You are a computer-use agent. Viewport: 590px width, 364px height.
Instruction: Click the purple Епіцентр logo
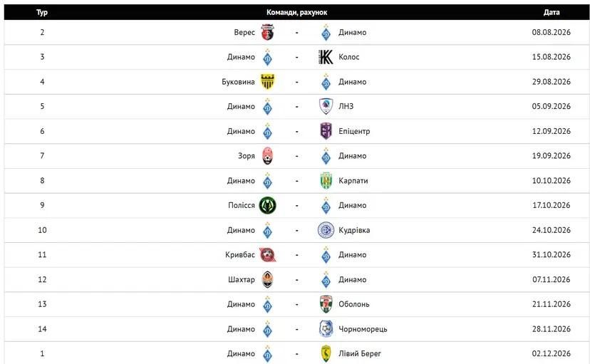click(x=326, y=131)
